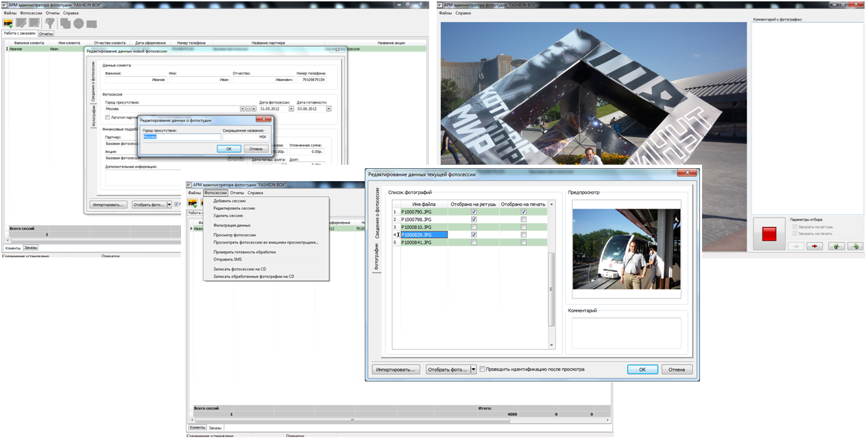Viewport: 868px width, 446px height.
Task: Expand the 'Дата фотосессии' date picker
Action: click(x=291, y=108)
